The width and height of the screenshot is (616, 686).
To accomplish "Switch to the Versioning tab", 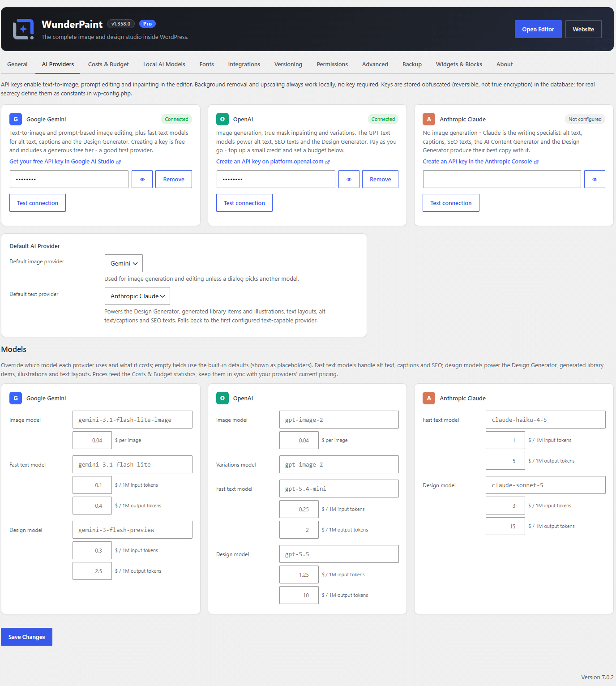I will [x=288, y=64].
